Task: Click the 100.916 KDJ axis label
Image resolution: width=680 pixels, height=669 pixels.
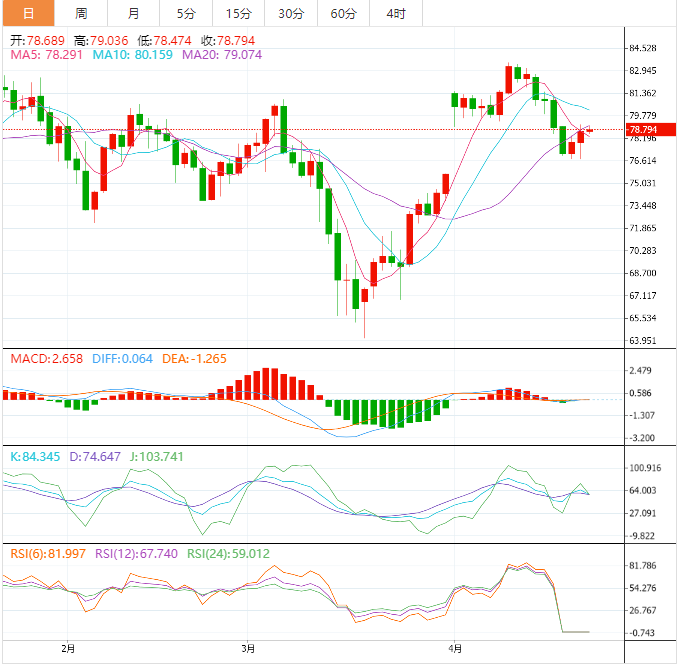Action: [645, 468]
